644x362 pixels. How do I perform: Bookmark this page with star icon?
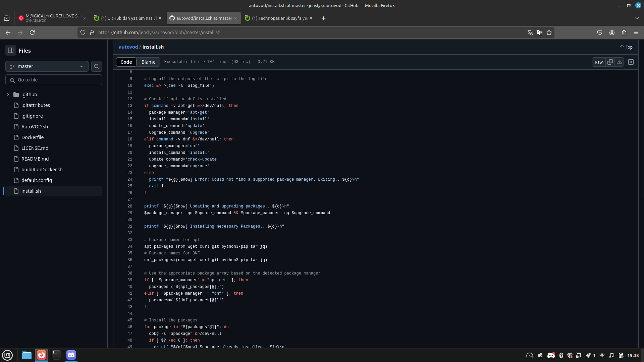[549, 33]
